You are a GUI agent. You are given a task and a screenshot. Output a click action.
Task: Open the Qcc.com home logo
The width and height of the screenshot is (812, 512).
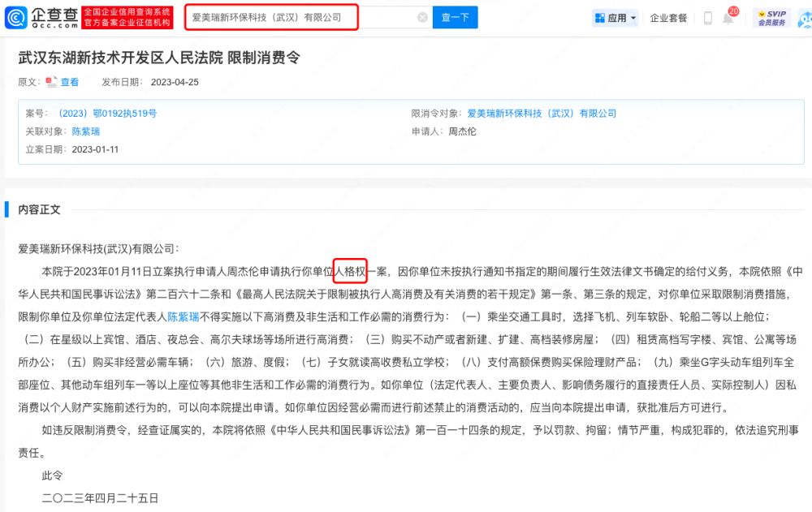[41, 18]
